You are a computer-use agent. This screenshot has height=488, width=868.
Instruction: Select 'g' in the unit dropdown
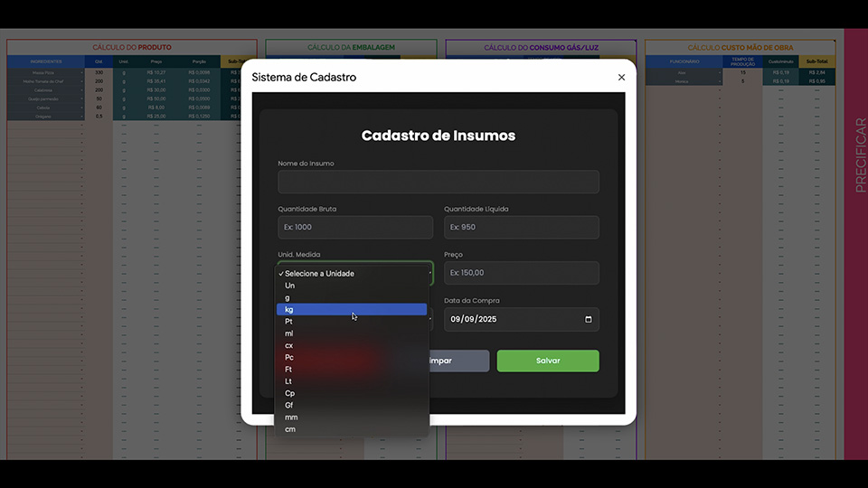(x=288, y=297)
